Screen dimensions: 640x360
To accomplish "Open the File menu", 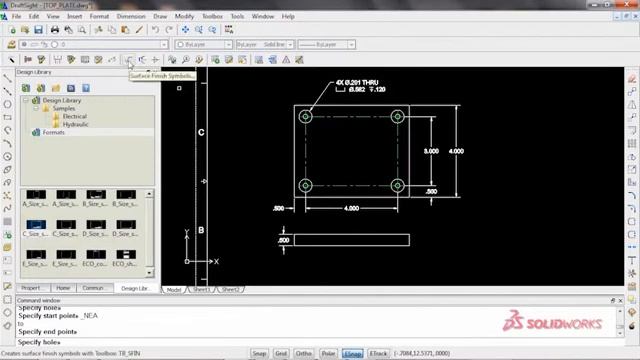I will click(16, 16).
